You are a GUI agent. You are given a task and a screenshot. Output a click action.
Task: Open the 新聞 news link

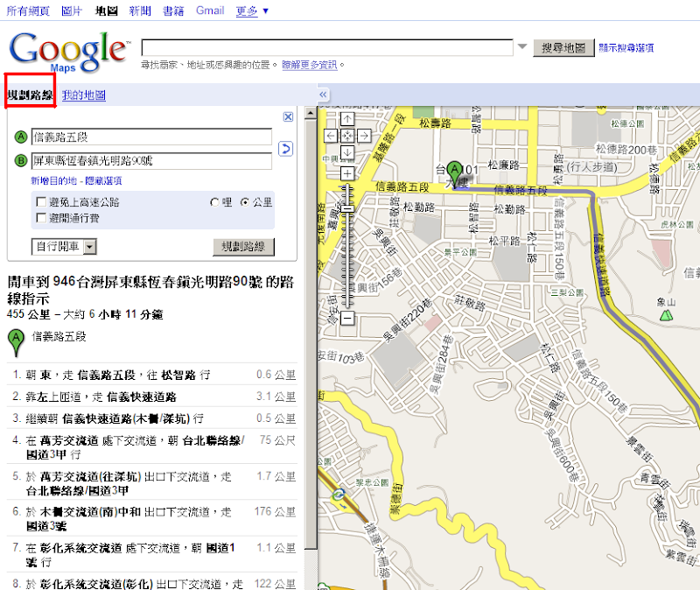[140, 11]
